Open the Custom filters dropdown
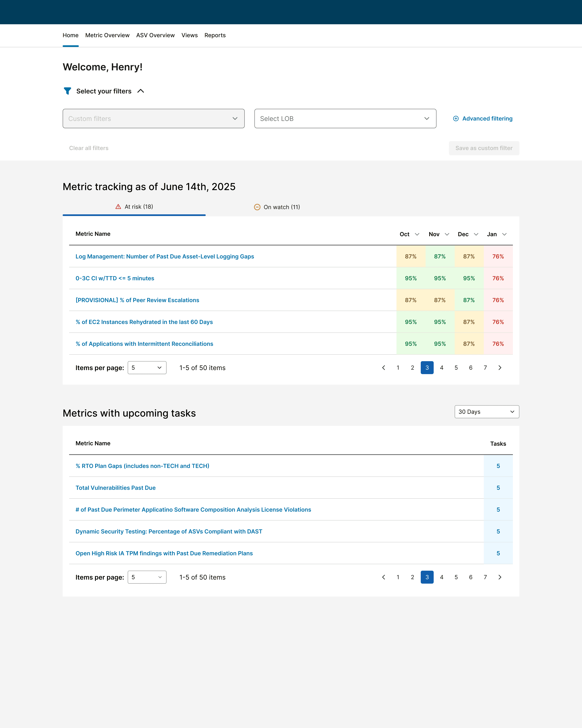Viewport: 582px width, 728px height. 154,119
